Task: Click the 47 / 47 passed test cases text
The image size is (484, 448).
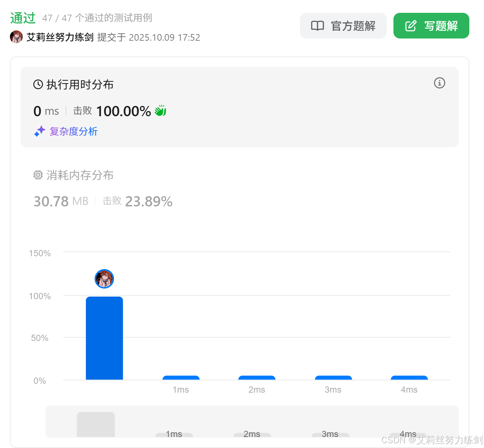Action: (x=97, y=18)
